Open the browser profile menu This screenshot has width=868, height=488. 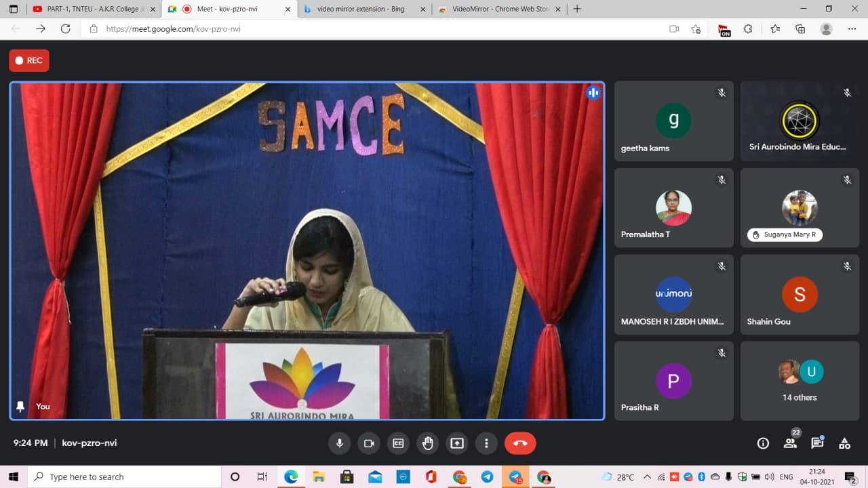point(826,29)
